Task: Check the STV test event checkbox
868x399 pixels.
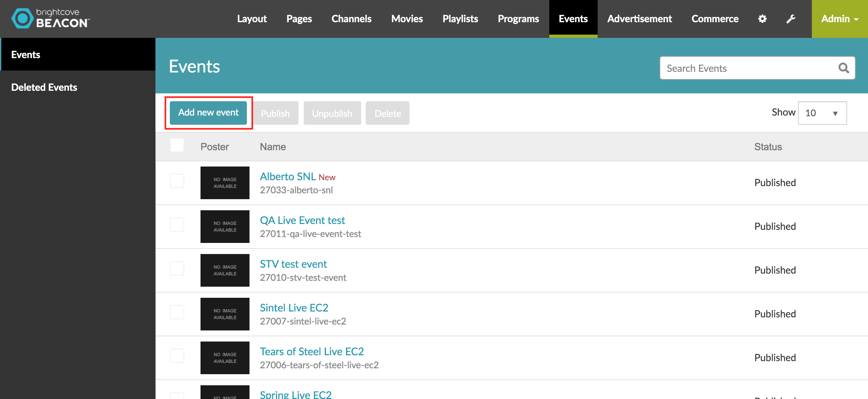Action: coord(177,268)
